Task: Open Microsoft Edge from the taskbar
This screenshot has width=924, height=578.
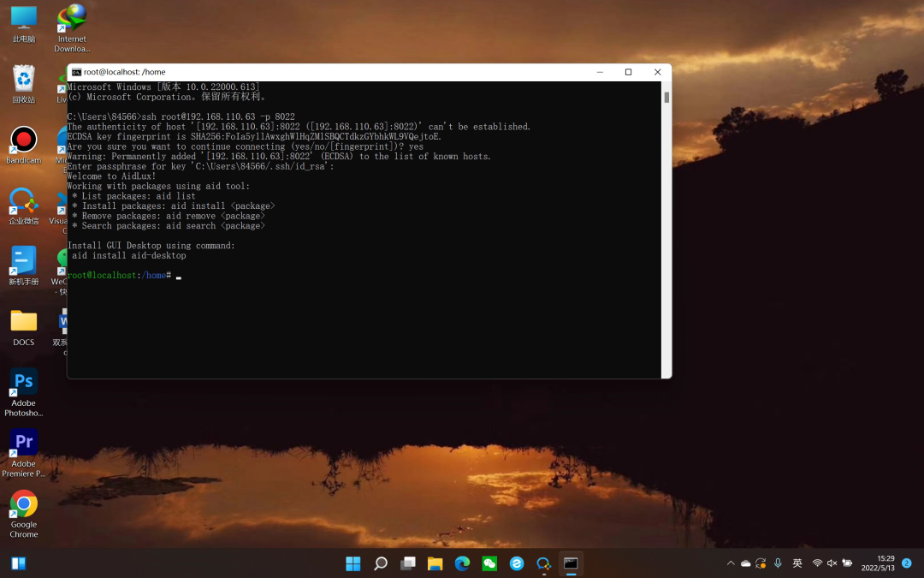Action: point(462,563)
